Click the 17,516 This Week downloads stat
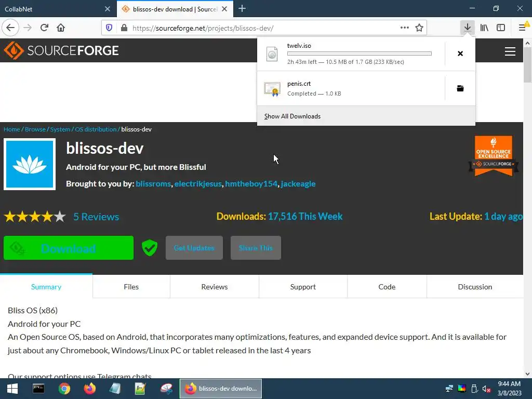The image size is (532, 399). 305,216
